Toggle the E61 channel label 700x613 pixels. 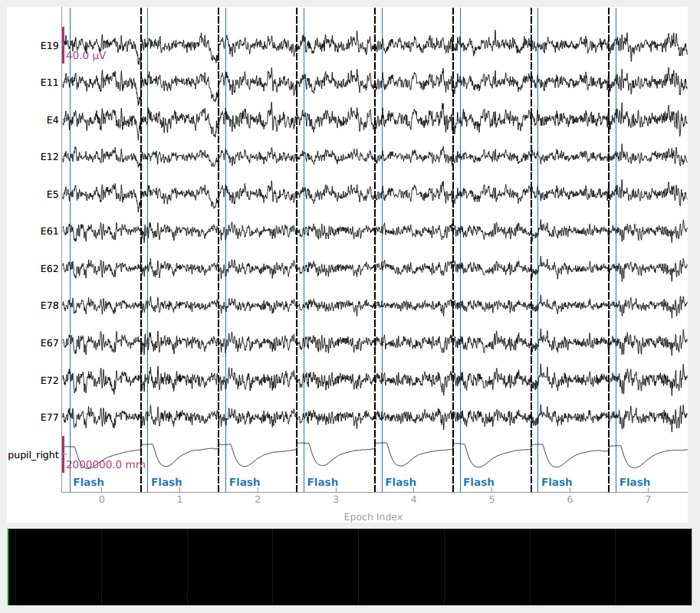pyautogui.click(x=49, y=231)
